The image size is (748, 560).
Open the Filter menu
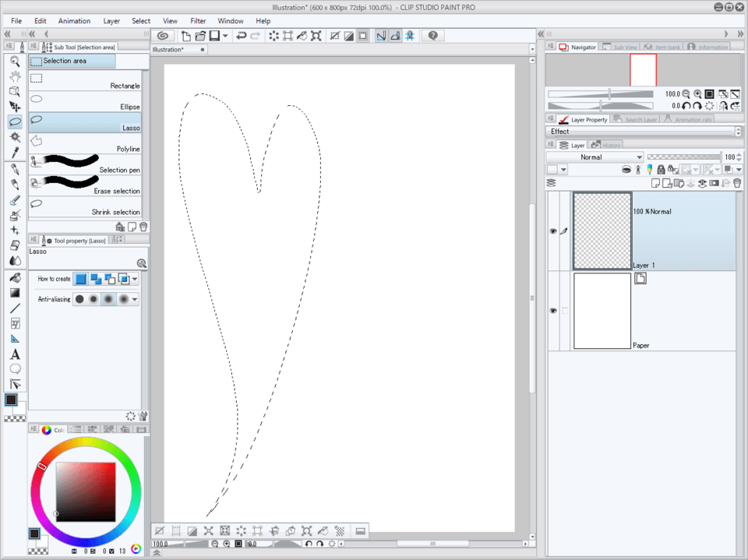pos(198,21)
